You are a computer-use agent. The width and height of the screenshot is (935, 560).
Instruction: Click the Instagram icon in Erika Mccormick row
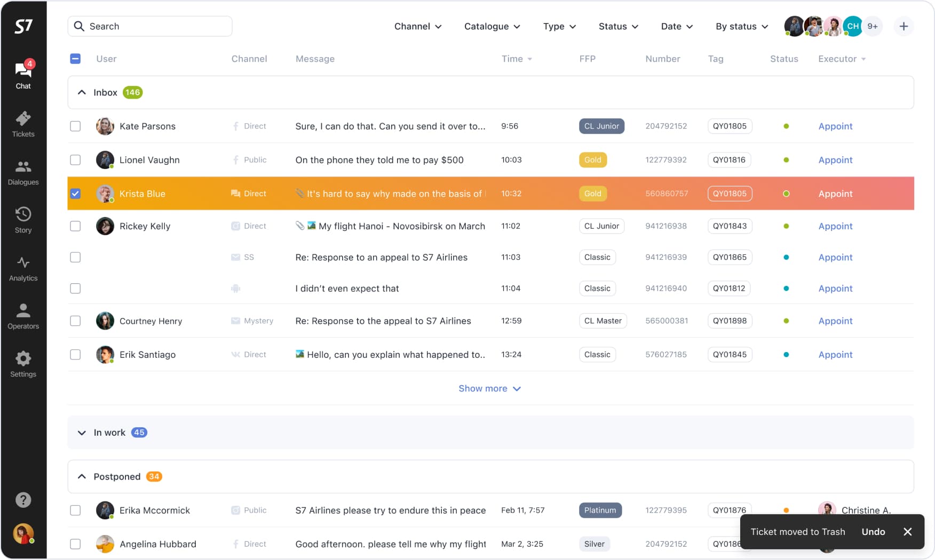(x=235, y=510)
